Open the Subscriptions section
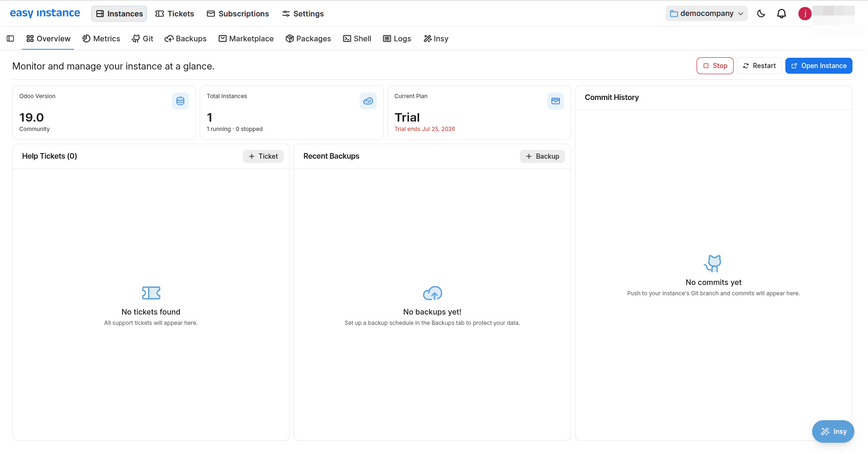Image resolution: width=868 pixels, height=454 pixels. [x=238, y=14]
